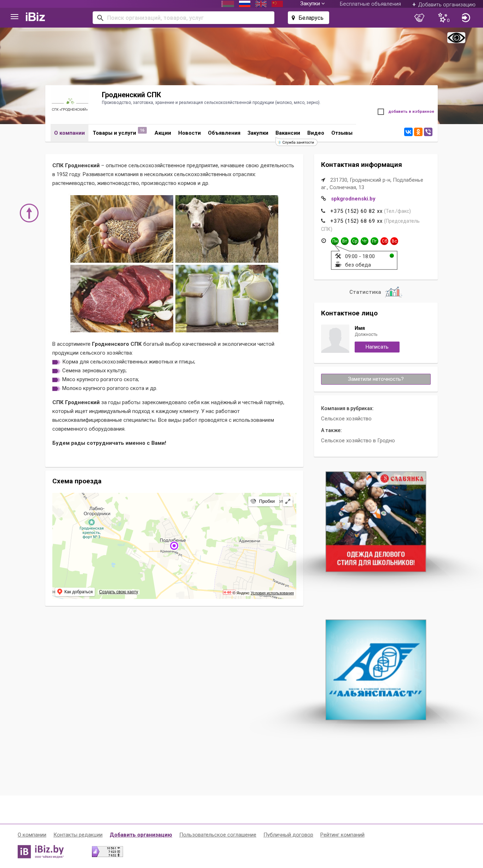The width and height of the screenshot is (483, 868).
Task: Open the Беларусь region selector
Action: pos(308,18)
